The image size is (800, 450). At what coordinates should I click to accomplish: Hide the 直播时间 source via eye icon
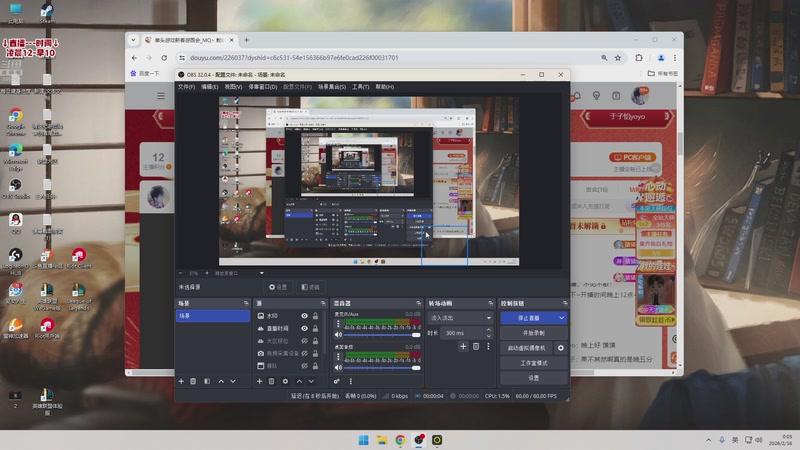click(304, 329)
